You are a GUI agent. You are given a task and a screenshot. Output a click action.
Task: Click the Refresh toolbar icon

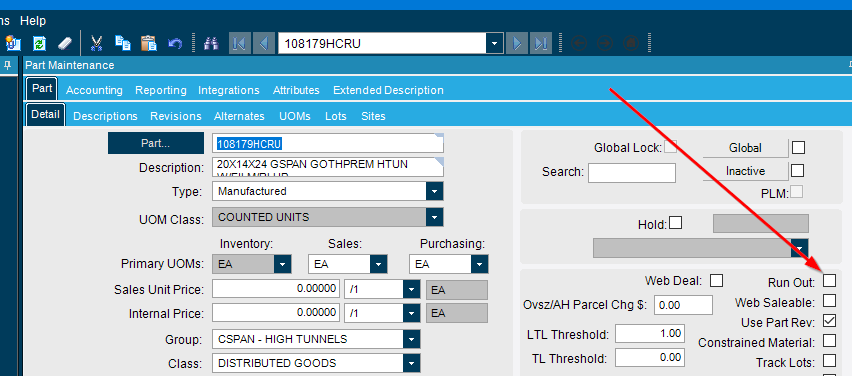coord(39,43)
